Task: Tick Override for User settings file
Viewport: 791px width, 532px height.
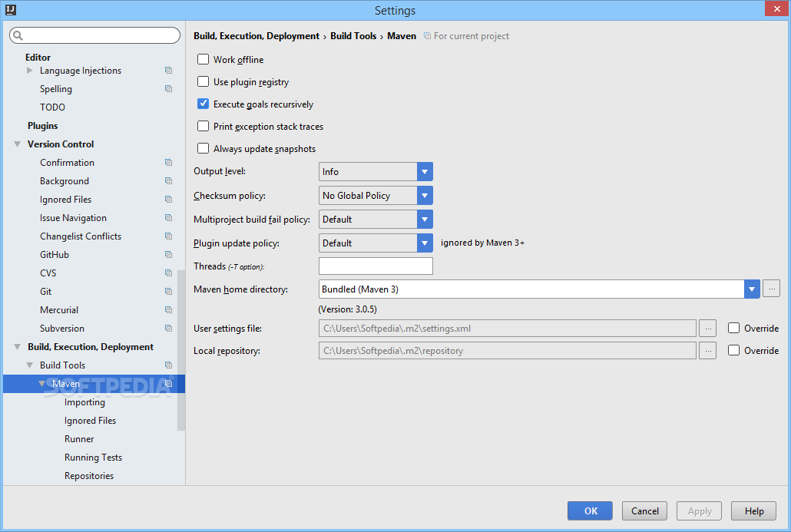Action: pyautogui.click(x=733, y=329)
